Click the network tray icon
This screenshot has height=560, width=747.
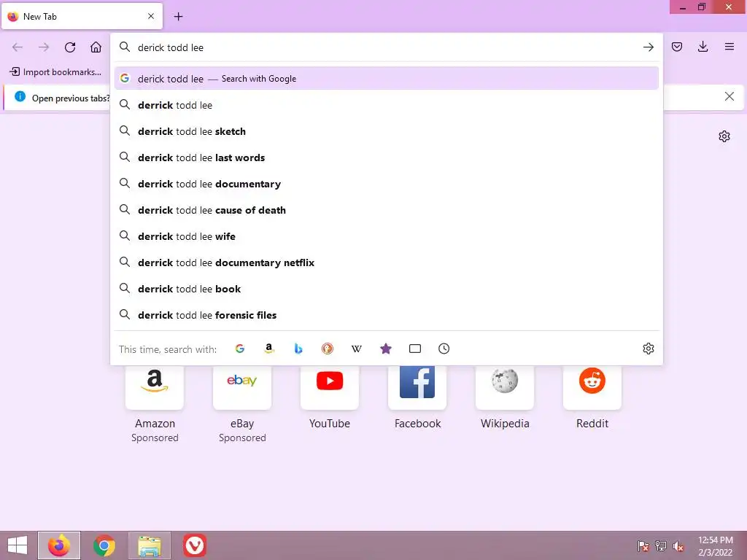click(x=661, y=545)
